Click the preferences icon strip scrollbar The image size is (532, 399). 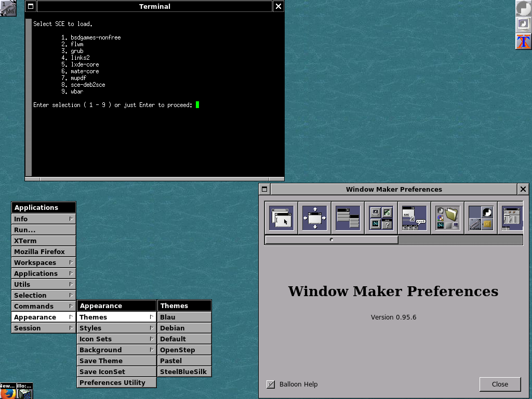tap(331, 240)
